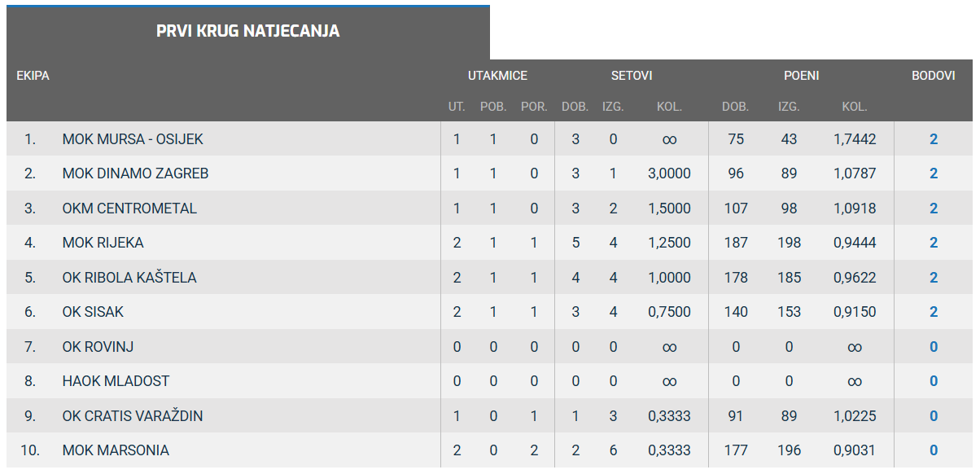Click the EKIPA column header

(x=33, y=76)
